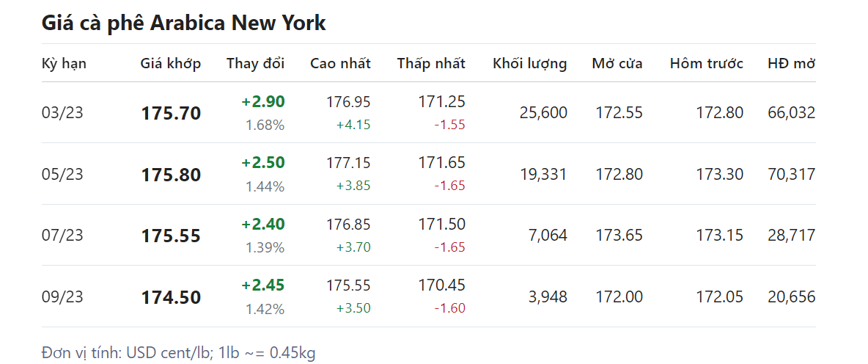Click the 'Thay đổi' column header
This screenshot has width=868, height=364.
[x=255, y=63]
